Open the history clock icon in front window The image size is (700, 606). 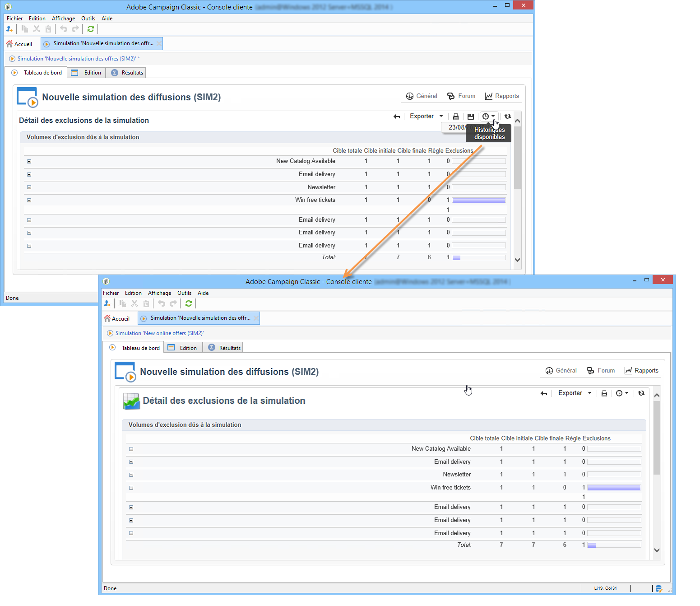(x=619, y=393)
